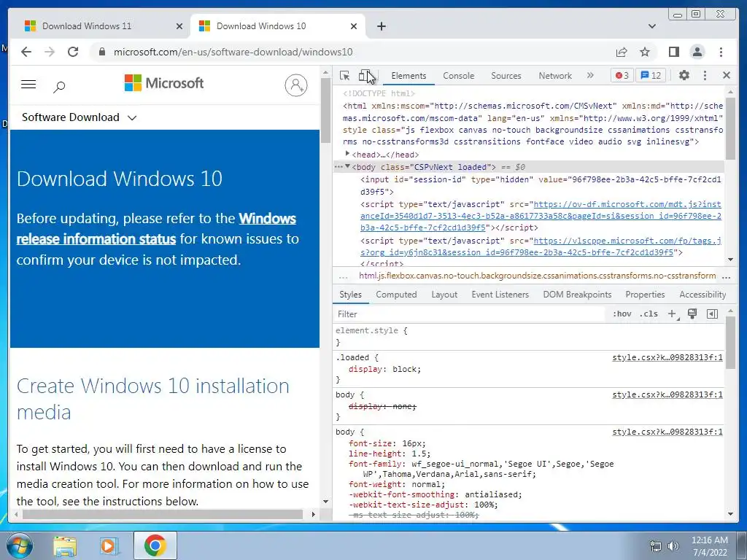747x560 pixels.
Task: Open Windows release information status link
Action: (x=156, y=228)
